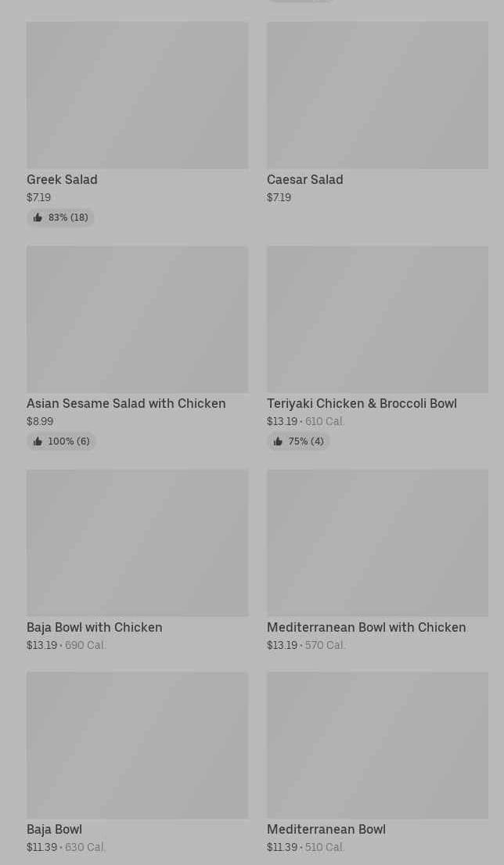The image size is (504, 865).
Task: Open Teriyaki Chicken & Broccoli Bowl photo
Action: pos(377,319)
